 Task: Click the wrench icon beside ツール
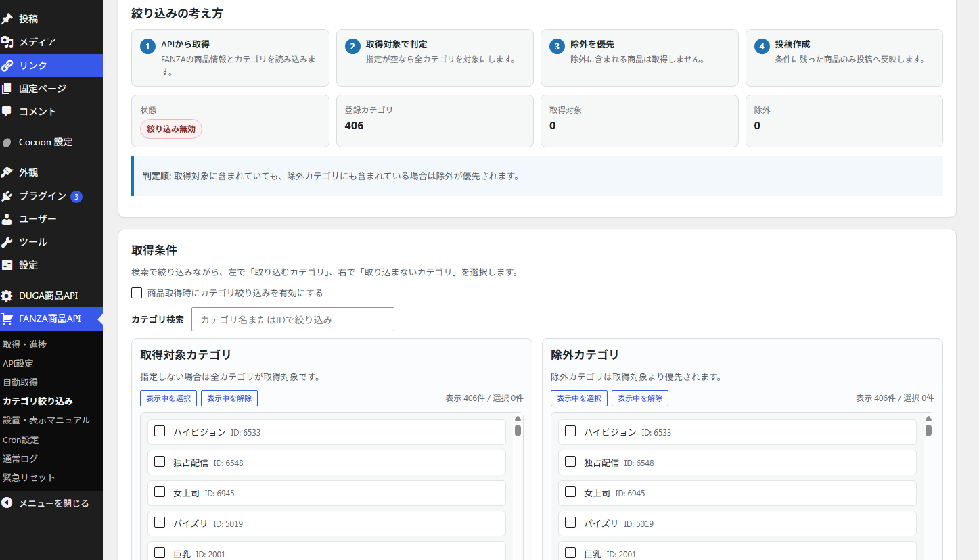coord(7,242)
